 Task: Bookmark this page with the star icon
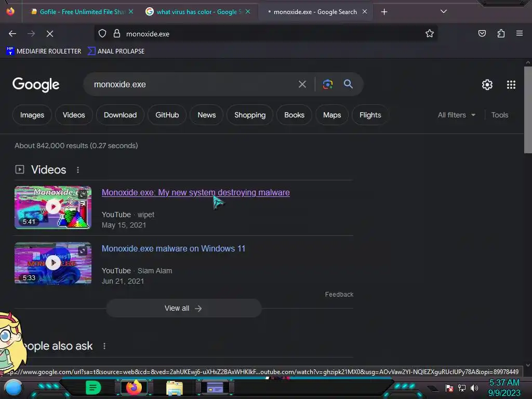pyautogui.click(x=430, y=33)
